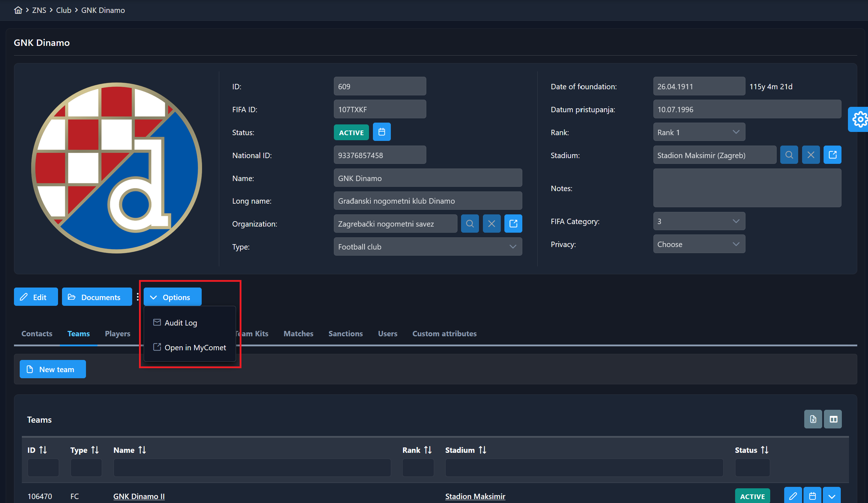Switch to the Sanctions tab
The height and width of the screenshot is (503, 868).
345,333
